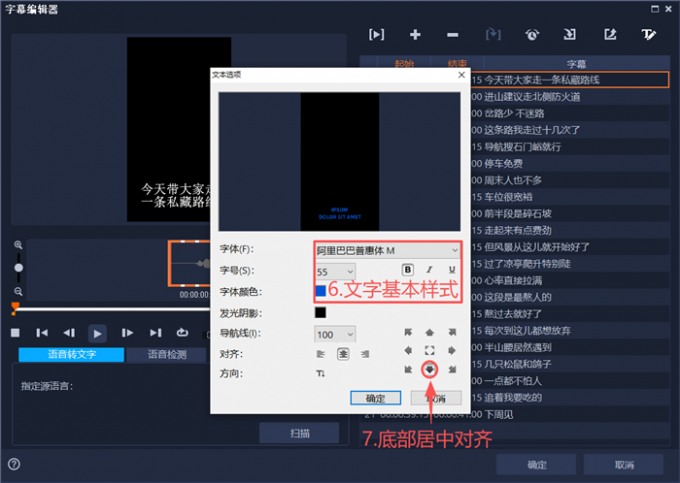680x483 pixels.
Task: Jump to start of clip
Action: pyautogui.click(x=42, y=333)
